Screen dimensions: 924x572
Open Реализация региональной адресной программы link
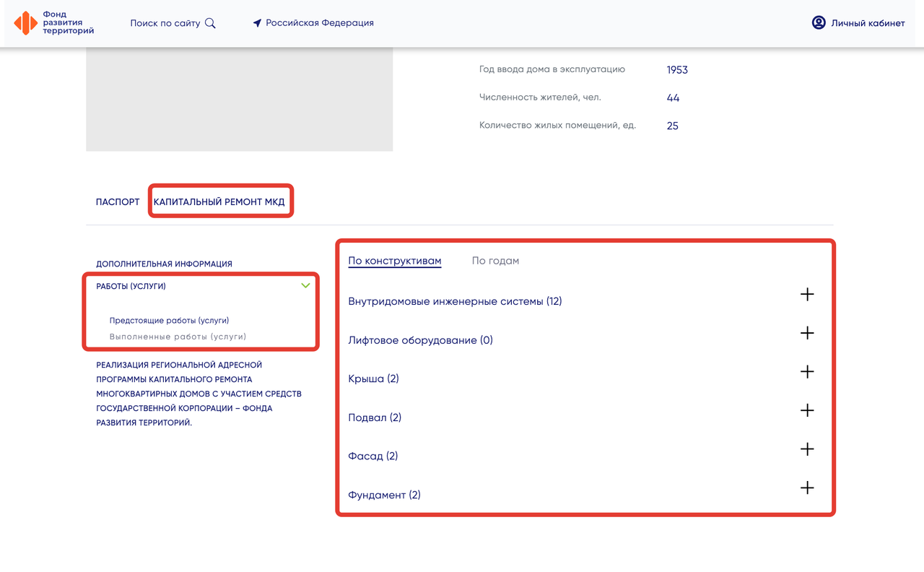199,394
